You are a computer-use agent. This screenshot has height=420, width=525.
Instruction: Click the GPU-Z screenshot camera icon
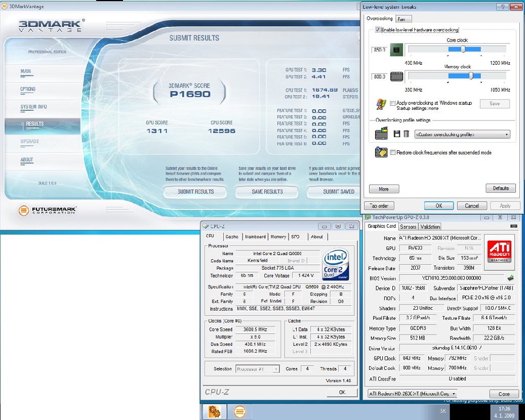tap(514, 226)
